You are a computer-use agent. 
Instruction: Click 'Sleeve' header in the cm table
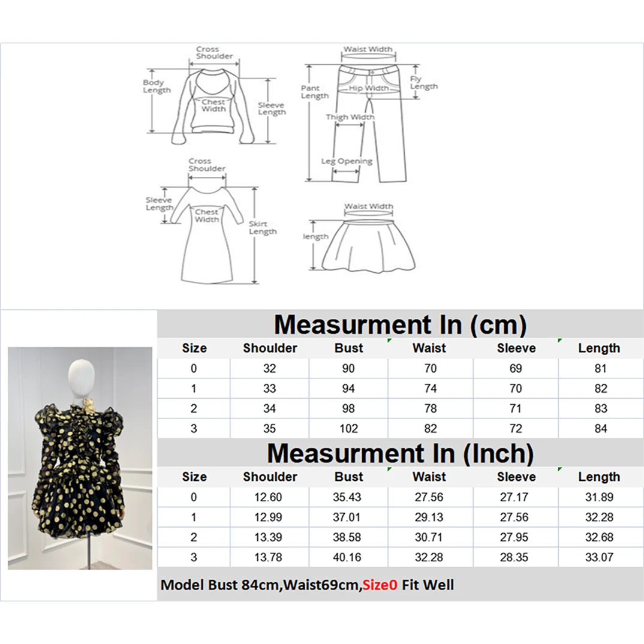tap(516, 348)
